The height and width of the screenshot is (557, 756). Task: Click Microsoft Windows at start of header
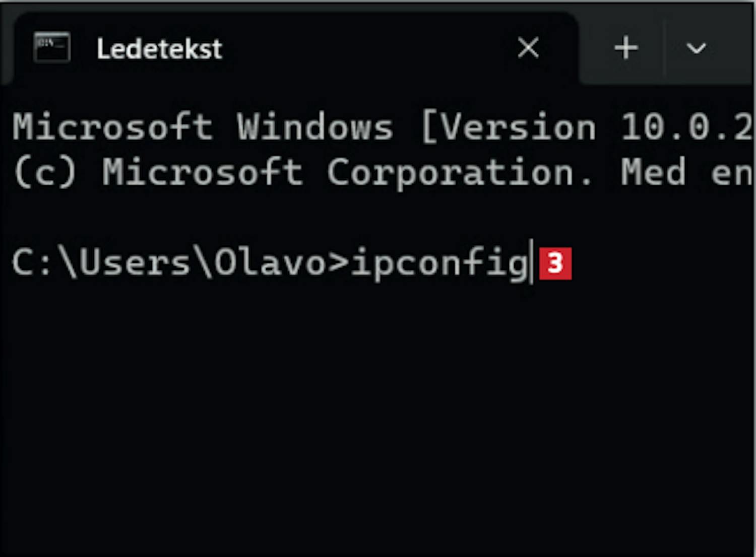pos(203,126)
